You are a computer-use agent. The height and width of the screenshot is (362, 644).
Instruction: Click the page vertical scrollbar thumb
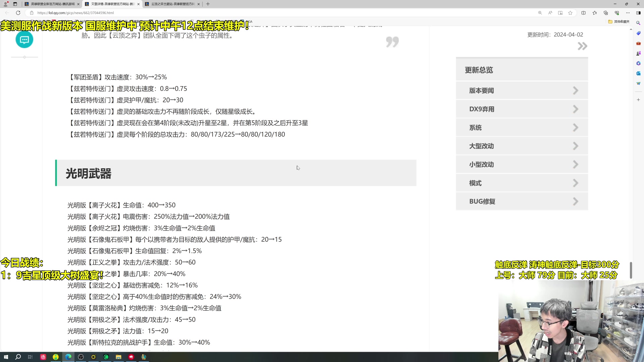coord(631,270)
